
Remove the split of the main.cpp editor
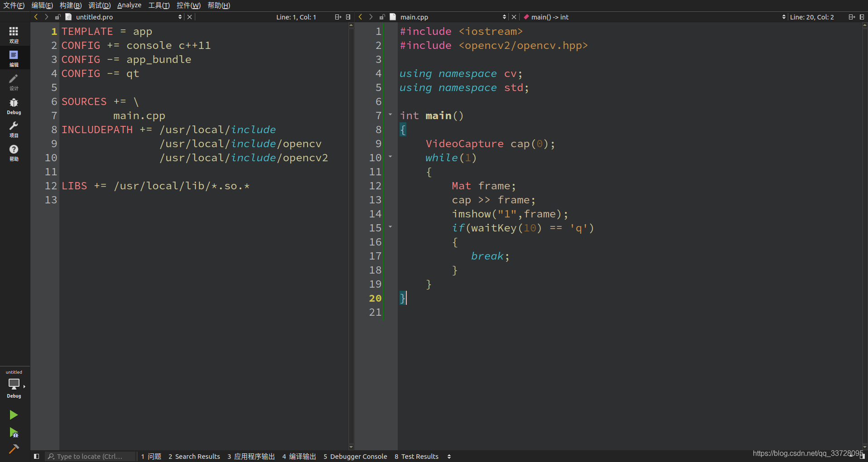pos(862,17)
